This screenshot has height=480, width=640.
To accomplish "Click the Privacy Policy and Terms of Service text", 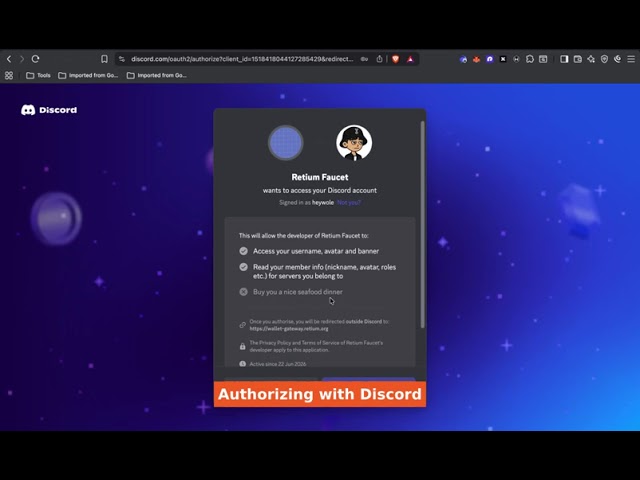I will pos(316,346).
